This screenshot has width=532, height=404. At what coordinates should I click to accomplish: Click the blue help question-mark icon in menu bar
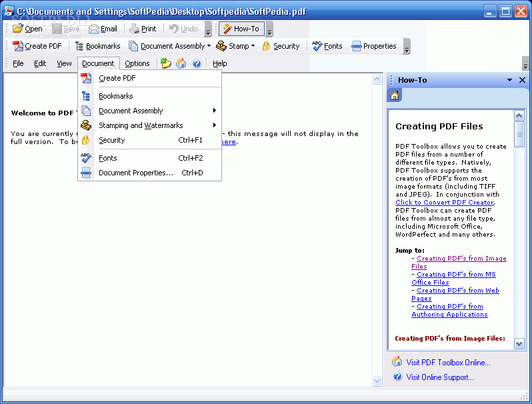coord(197,63)
